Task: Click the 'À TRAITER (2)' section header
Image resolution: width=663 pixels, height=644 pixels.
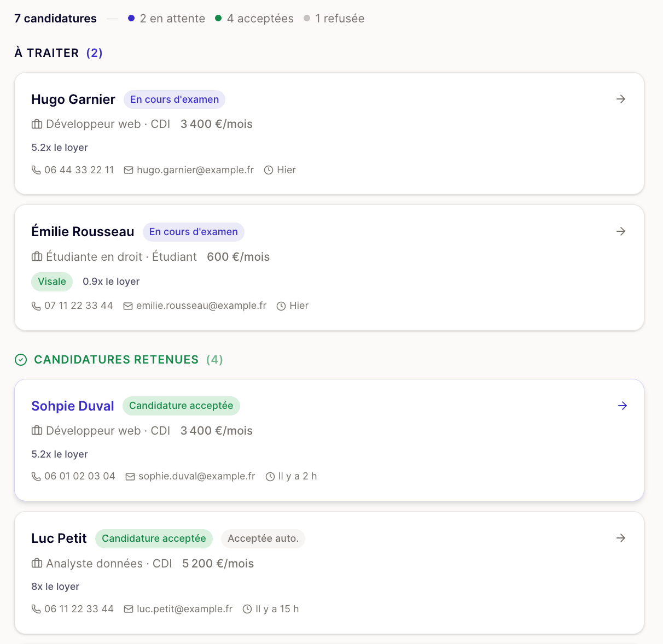Action: [58, 52]
